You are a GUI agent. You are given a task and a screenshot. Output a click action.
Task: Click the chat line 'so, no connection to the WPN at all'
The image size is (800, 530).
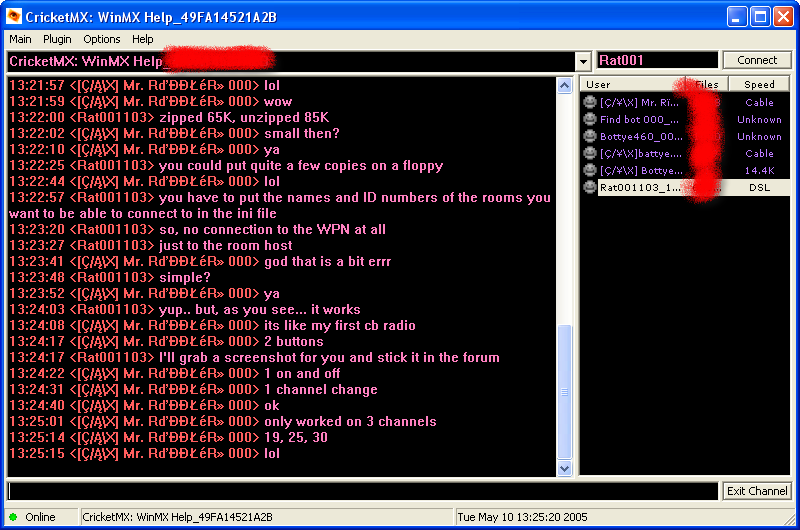tap(272, 230)
